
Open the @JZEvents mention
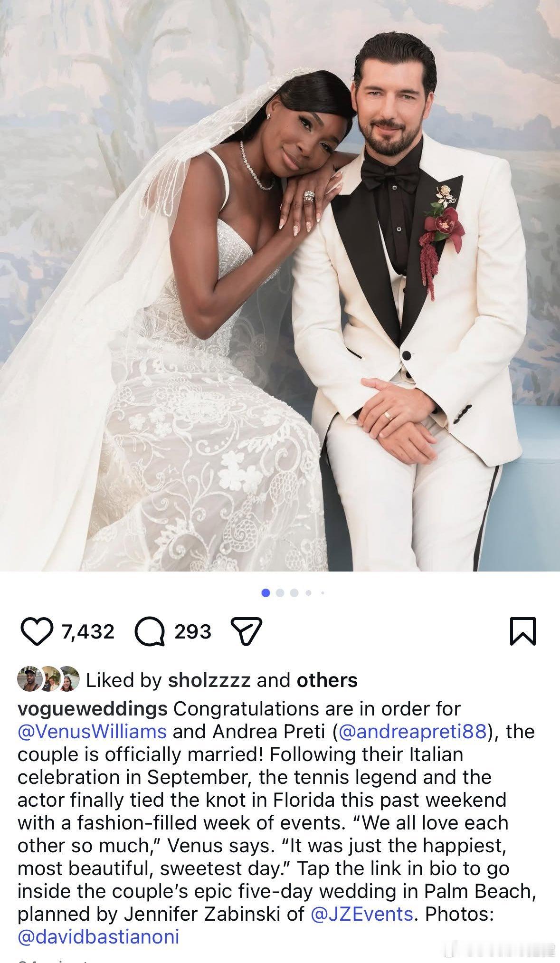click(x=361, y=914)
